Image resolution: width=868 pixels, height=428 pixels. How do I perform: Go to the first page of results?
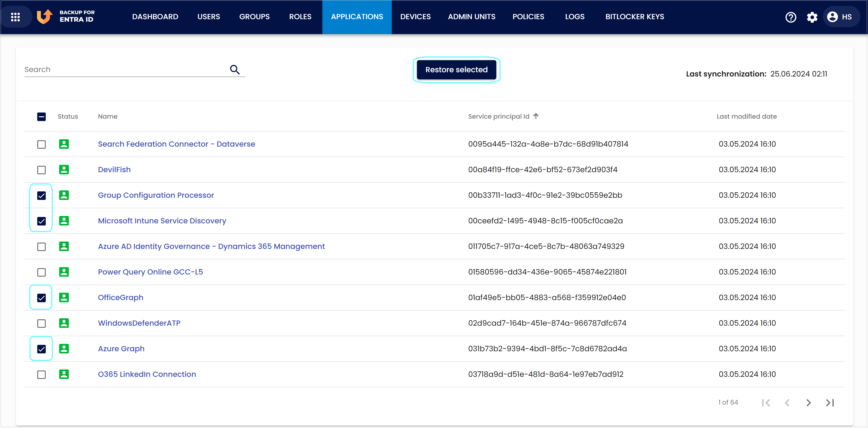pyautogui.click(x=766, y=403)
